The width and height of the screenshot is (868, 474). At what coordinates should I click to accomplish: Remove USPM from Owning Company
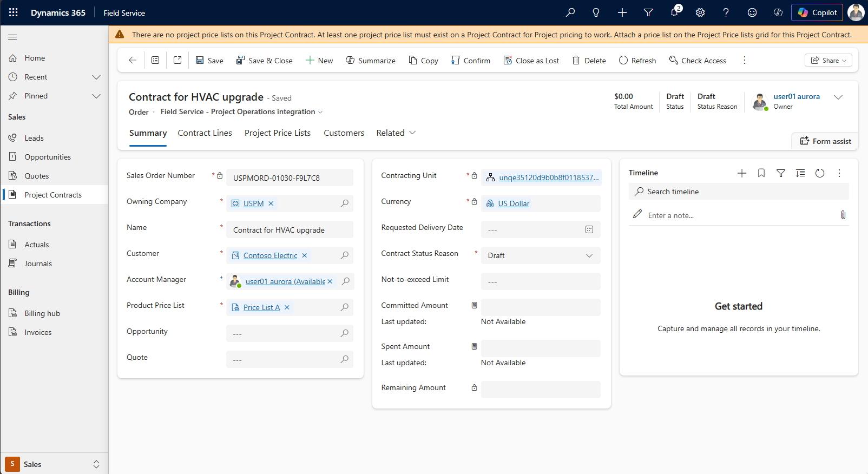click(x=271, y=203)
